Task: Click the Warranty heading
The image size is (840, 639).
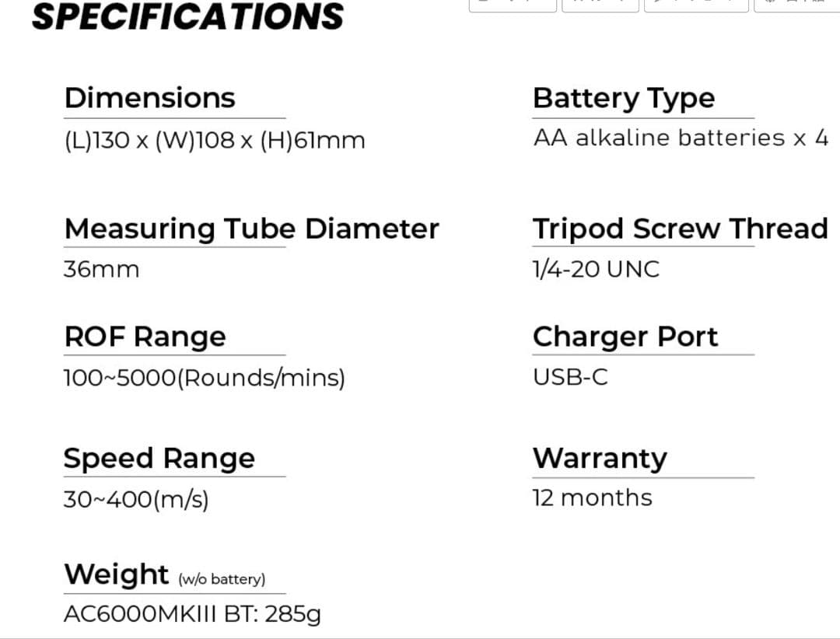Action: (x=600, y=458)
